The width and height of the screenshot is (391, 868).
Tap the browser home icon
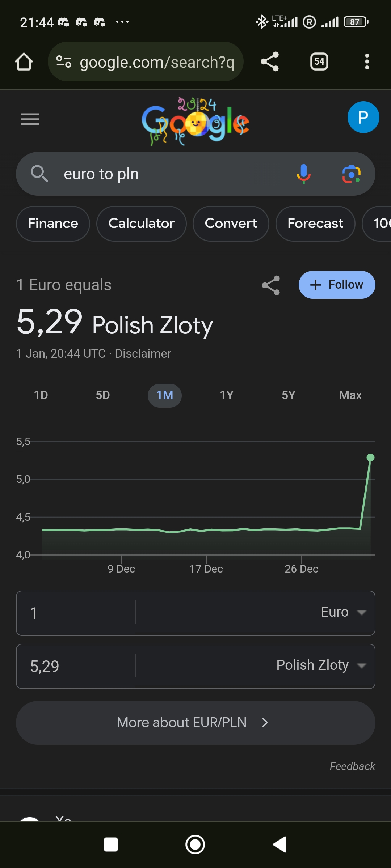pos(24,62)
